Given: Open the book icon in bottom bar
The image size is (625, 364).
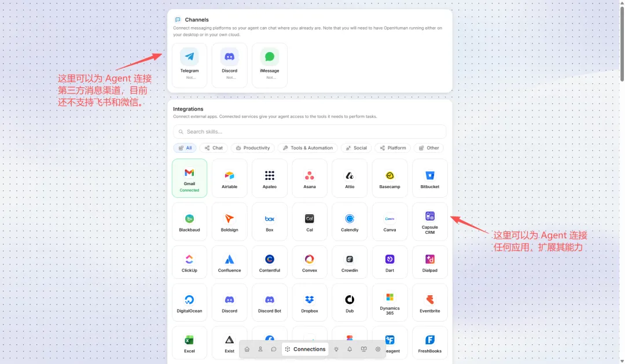Looking at the screenshot, I should (363, 350).
